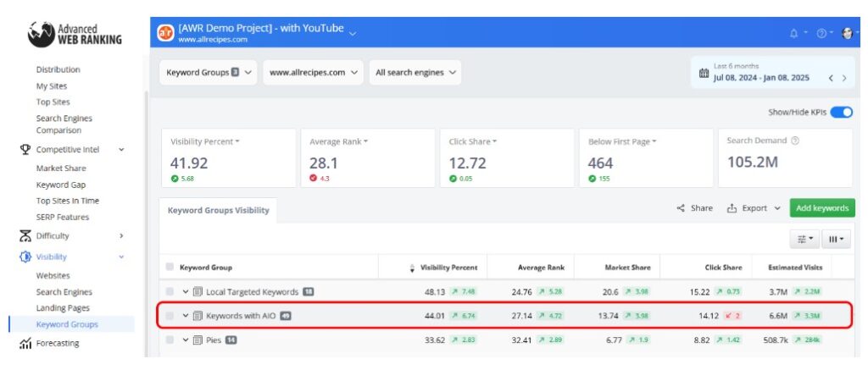
Task: Click list icon beside Keywords with AIO
Action: point(198,316)
